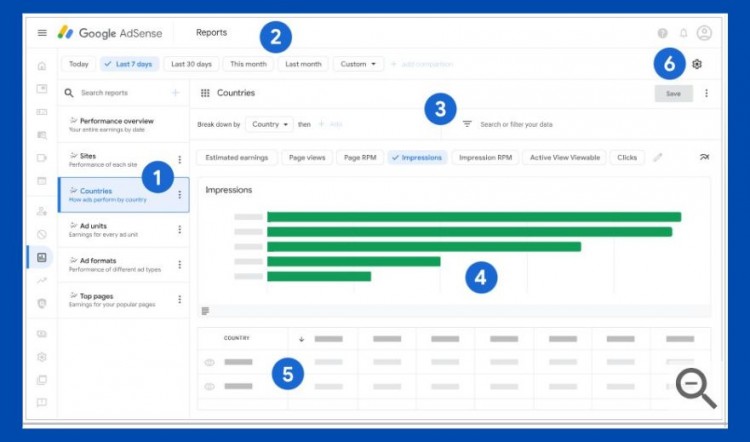Add a new report with the plus icon
The width and height of the screenshot is (750, 442).
point(176,93)
